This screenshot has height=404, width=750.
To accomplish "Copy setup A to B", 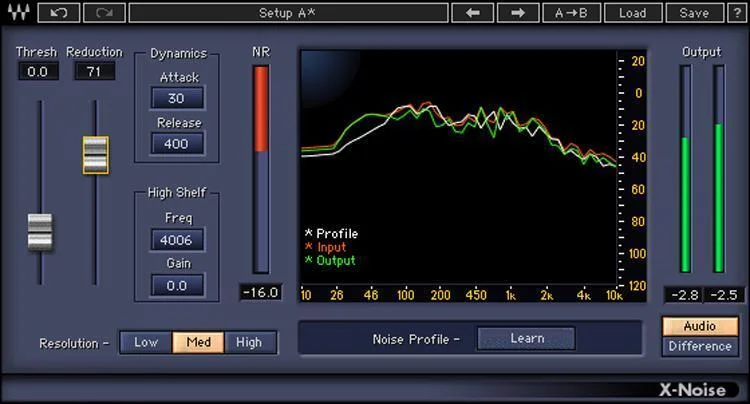I will (x=572, y=13).
